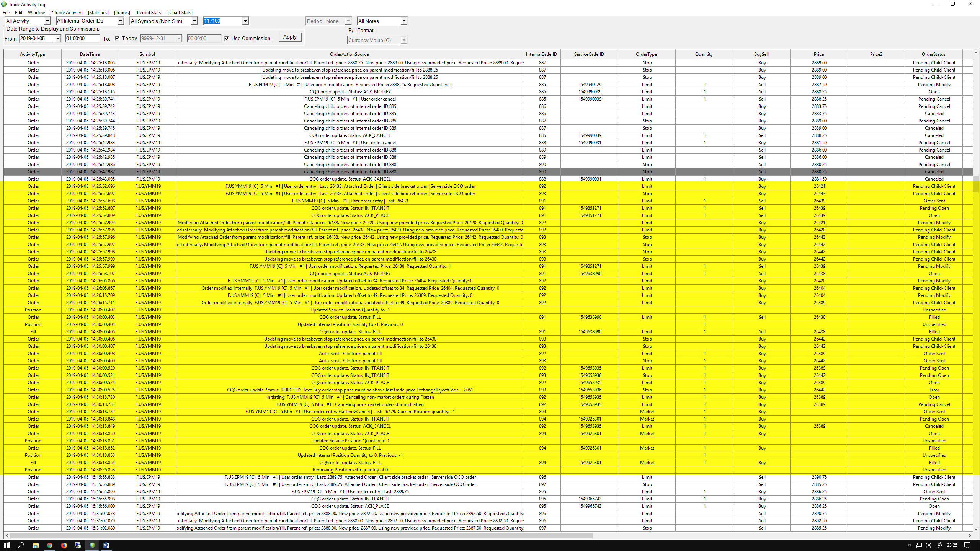This screenshot has height=551, width=980.
Task: Launch Firefox from the taskbar
Action: click(64, 545)
